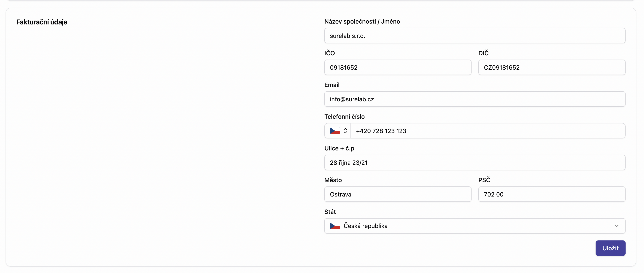
Task: Click the Telefonní číslo label
Action: (x=344, y=117)
